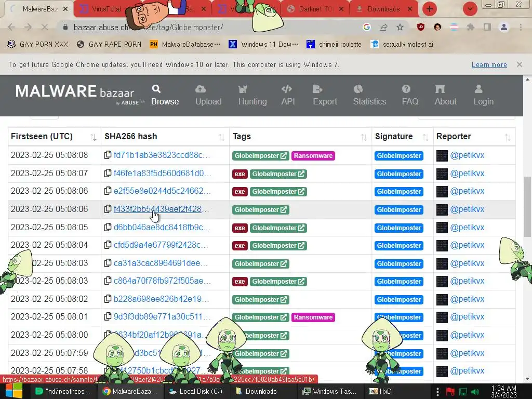Sort table by SHA256 hash column
This screenshot has width=532, height=399.
[165, 137]
